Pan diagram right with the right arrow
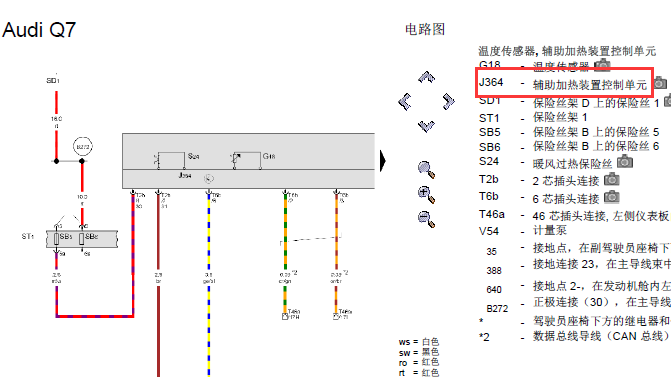 [448, 101]
